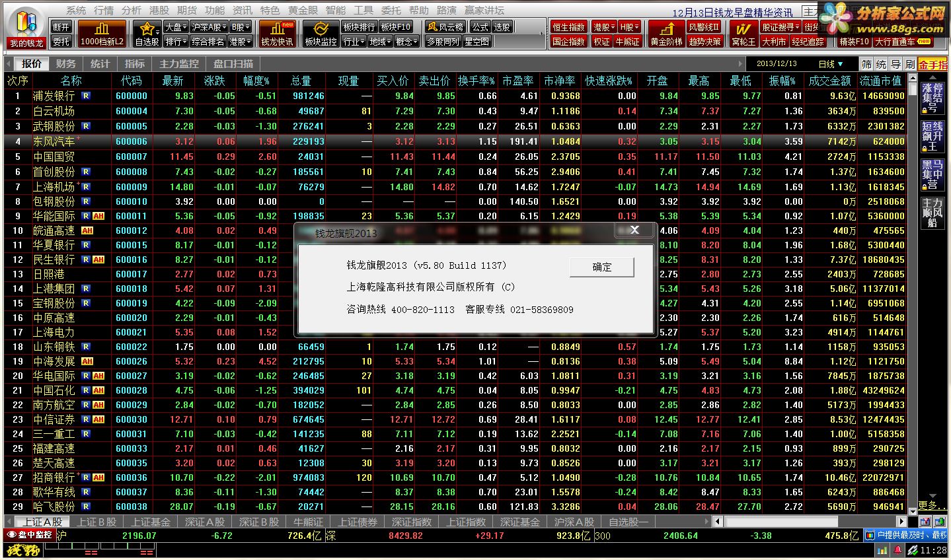Image resolution: width=951 pixels, height=560 pixels.
Task: Click the 刷 refresh button
Action: coord(910,64)
